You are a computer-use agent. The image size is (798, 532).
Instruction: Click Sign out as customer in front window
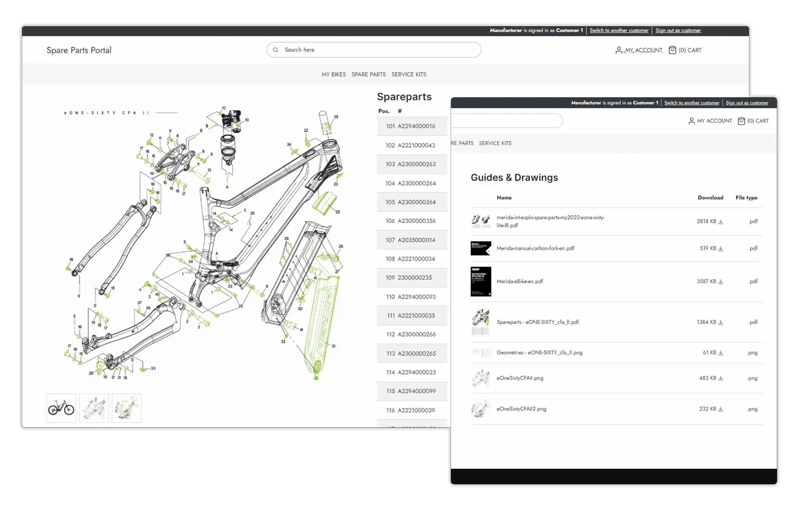[x=747, y=103]
